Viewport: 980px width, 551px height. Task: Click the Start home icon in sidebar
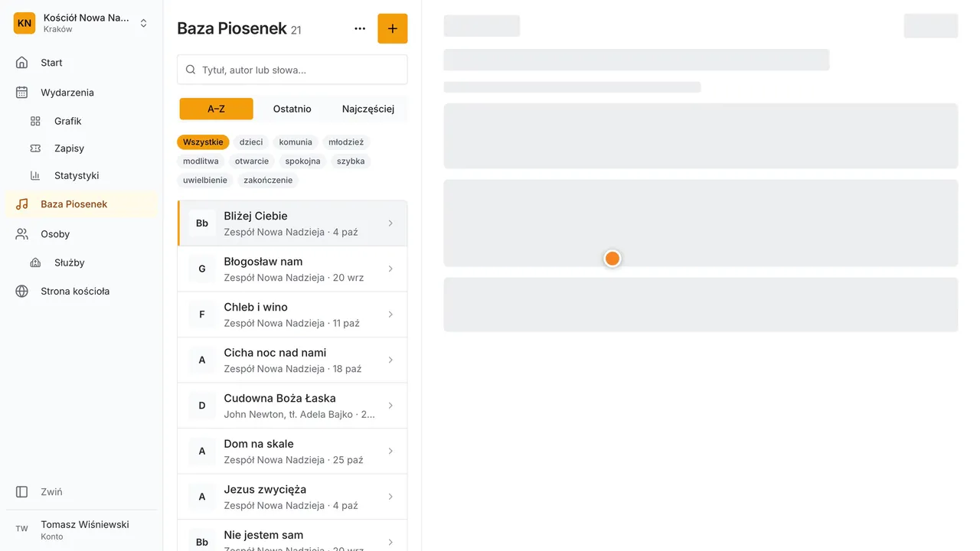click(22, 63)
